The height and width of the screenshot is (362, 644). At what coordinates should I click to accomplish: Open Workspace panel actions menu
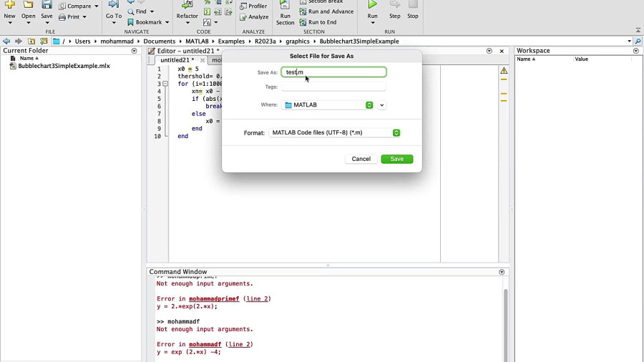coord(636,51)
